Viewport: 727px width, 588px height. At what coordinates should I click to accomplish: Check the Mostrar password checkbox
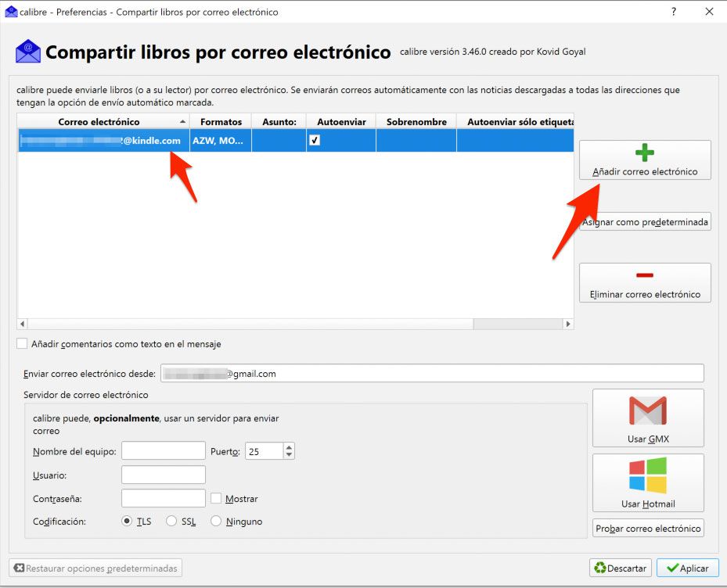[x=216, y=498]
